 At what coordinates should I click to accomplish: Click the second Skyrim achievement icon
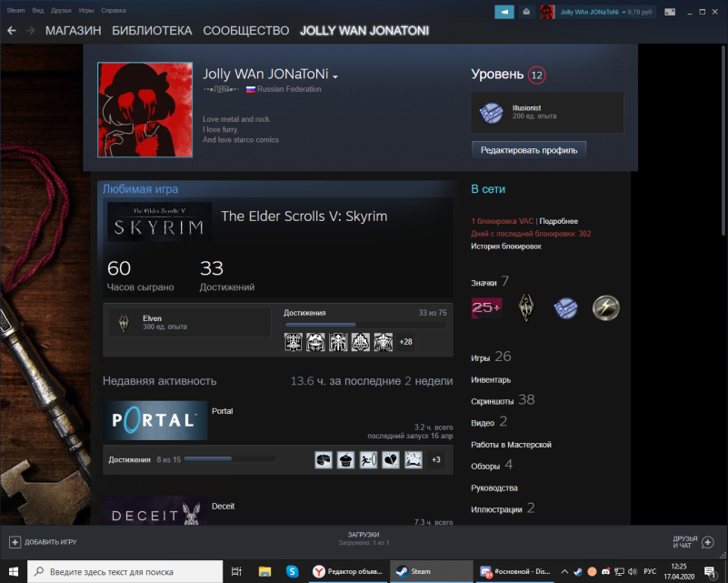pos(315,342)
